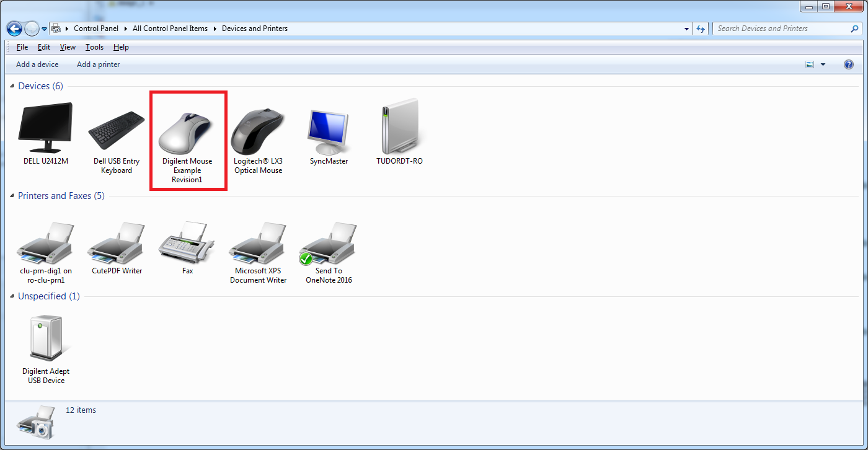Viewport: 868px width, 450px height.
Task: Click the back navigation arrow
Action: 14,29
